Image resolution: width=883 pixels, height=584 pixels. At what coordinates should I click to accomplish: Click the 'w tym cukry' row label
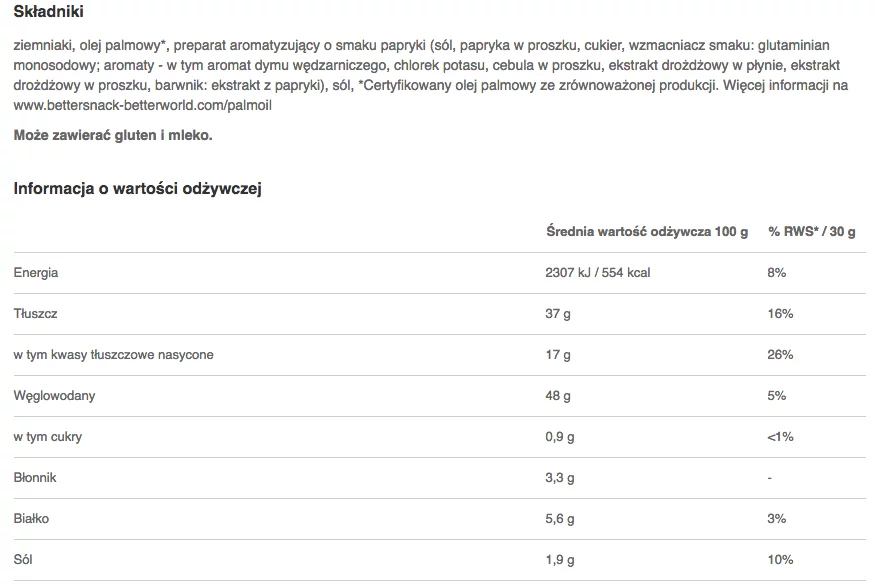[x=48, y=437]
